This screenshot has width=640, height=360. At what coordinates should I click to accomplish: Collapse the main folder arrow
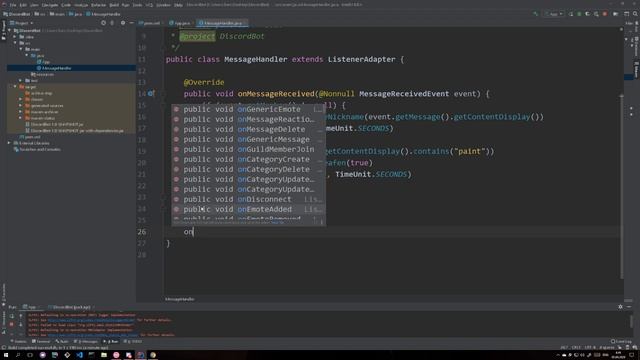coord(21,49)
